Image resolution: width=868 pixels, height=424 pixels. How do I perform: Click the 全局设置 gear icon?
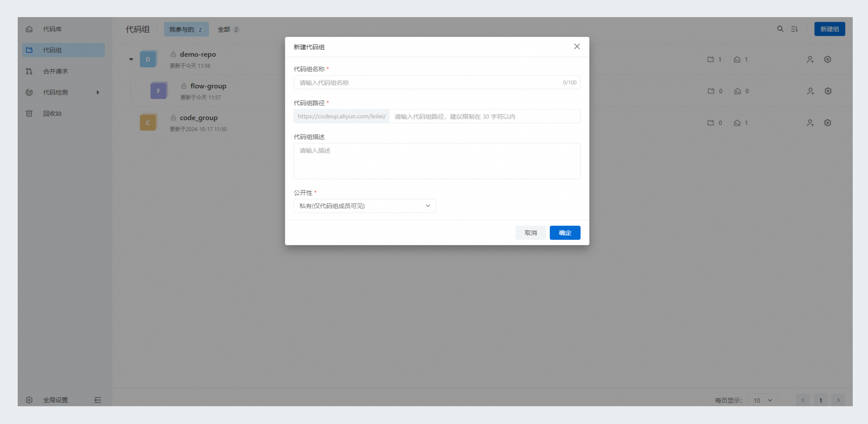pyautogui.click(x=29, y=400)
